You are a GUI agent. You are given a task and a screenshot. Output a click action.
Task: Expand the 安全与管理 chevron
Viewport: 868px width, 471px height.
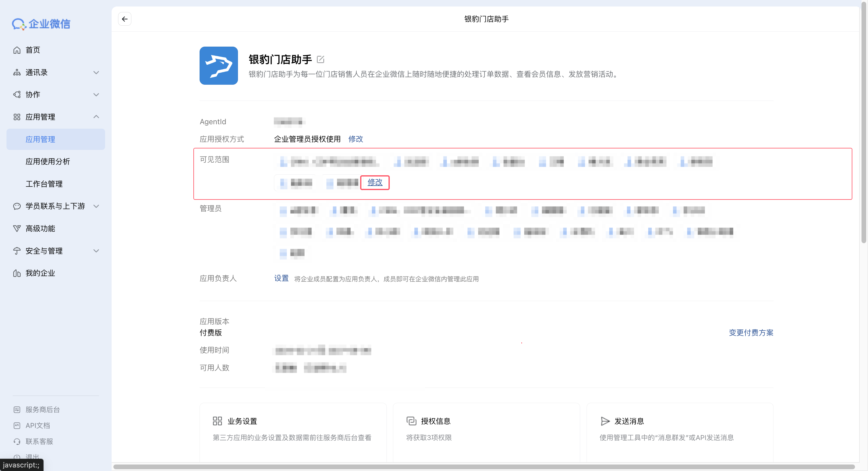pos(96,251)
